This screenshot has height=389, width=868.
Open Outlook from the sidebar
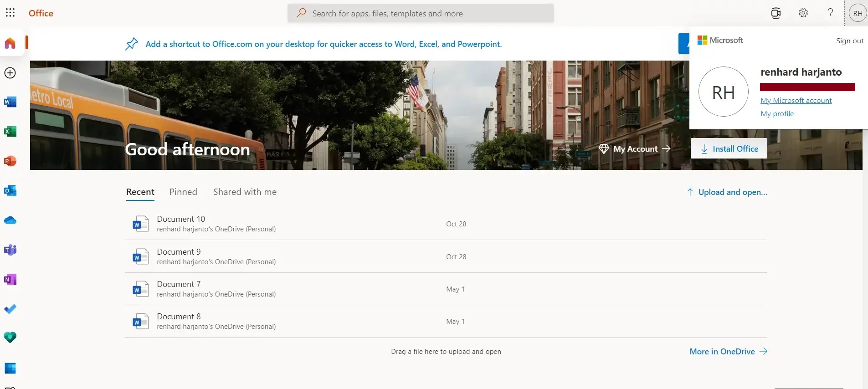pos(10,191)
